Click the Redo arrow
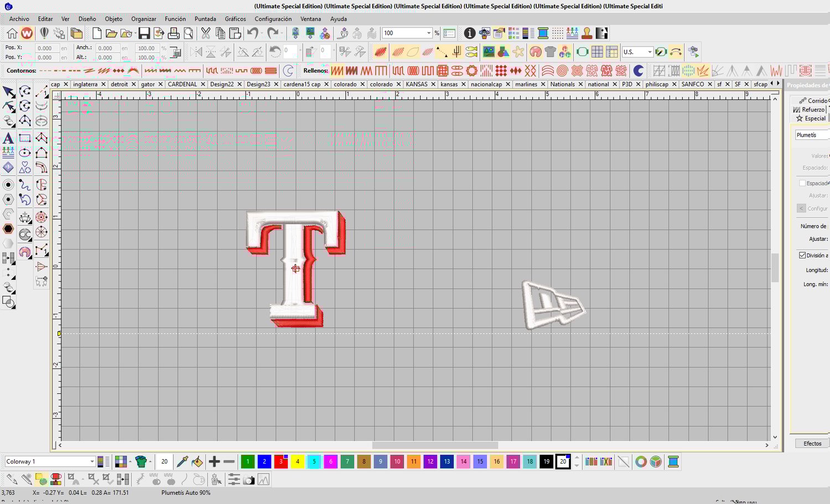This screenshot has width=830, height=504. [273, 33]
